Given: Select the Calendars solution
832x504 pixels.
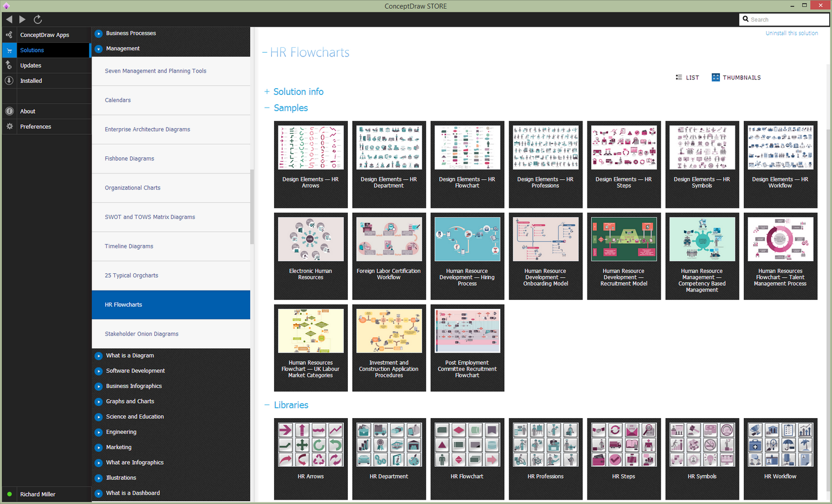Looking at the screenshot, I should tap(171, 100).
